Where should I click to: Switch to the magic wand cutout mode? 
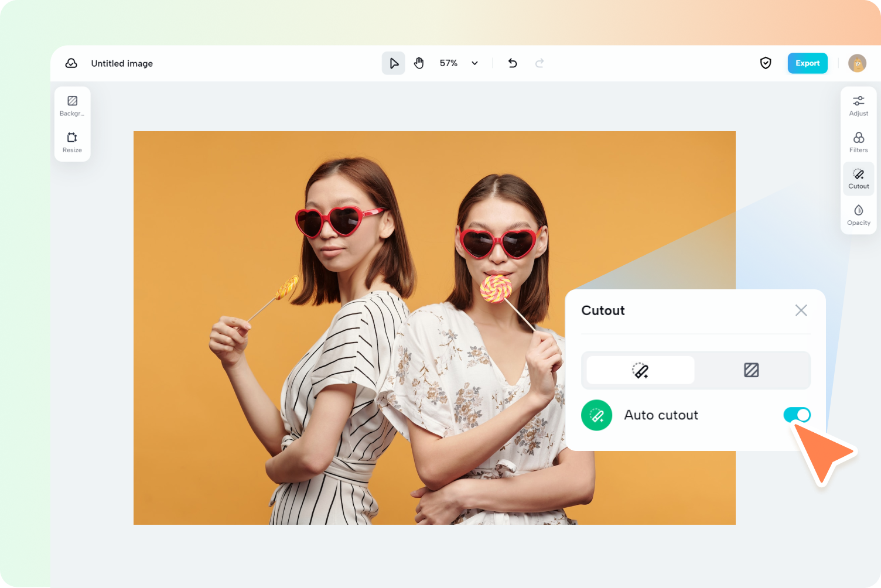[x=638, y=370]
